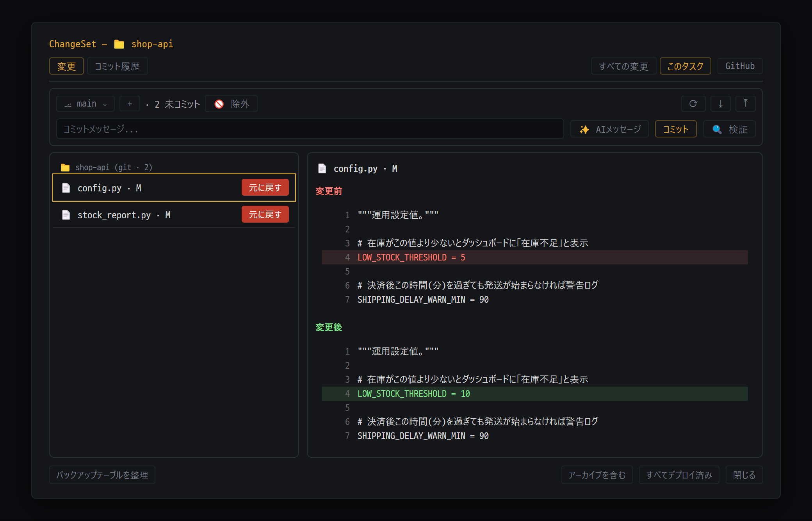Click the folder icon in file tree header

point(65,168)
